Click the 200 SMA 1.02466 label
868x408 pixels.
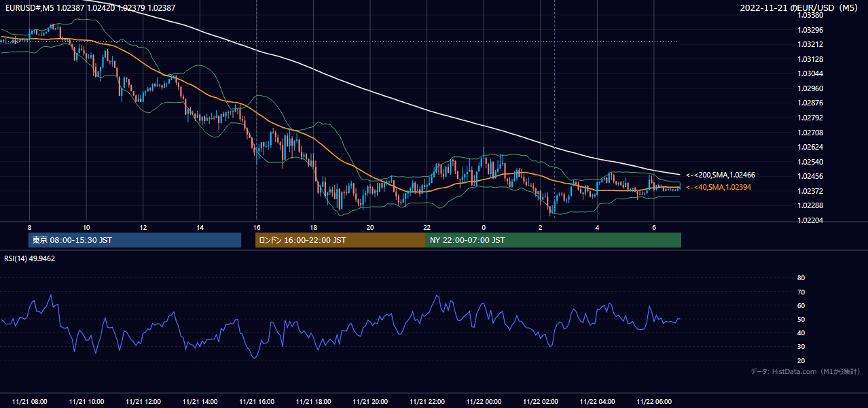[721, 175]
